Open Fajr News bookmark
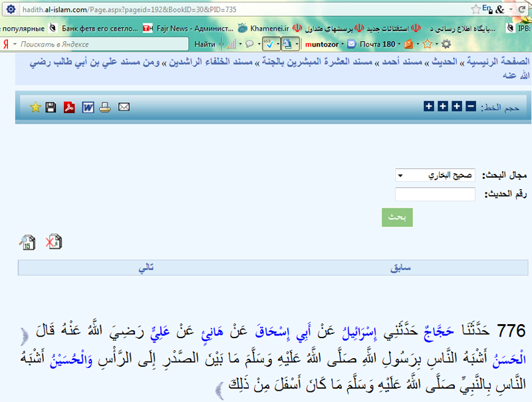Image resolution: width=532 pixels, height=402 pixels. (188, 29)
